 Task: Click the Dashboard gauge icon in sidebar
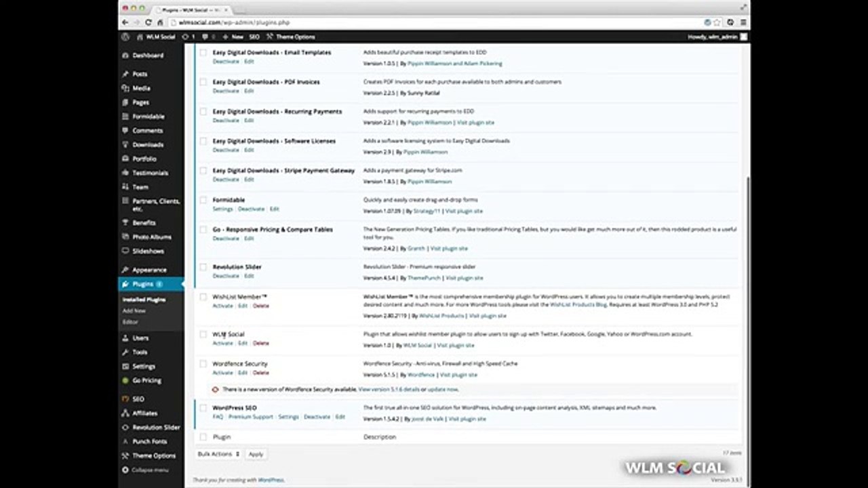tap(125, 56)
